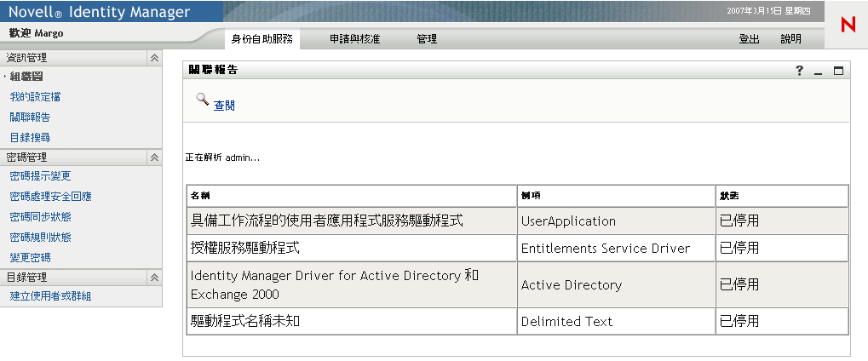Click the magnifying glass 查閱 icon

(203, 100)
